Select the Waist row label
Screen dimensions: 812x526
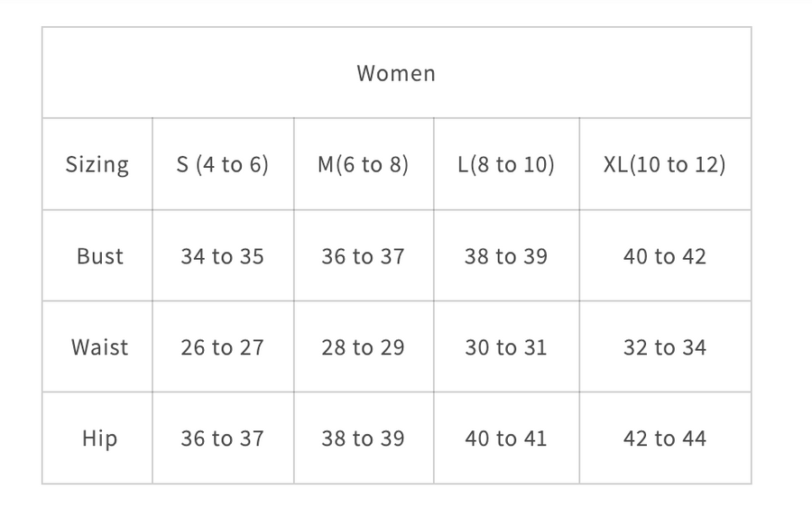(99, 347)
